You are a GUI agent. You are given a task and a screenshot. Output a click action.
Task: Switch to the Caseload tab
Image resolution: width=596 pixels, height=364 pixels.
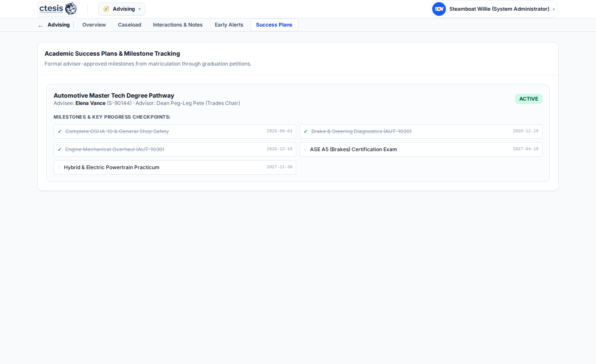129,25
